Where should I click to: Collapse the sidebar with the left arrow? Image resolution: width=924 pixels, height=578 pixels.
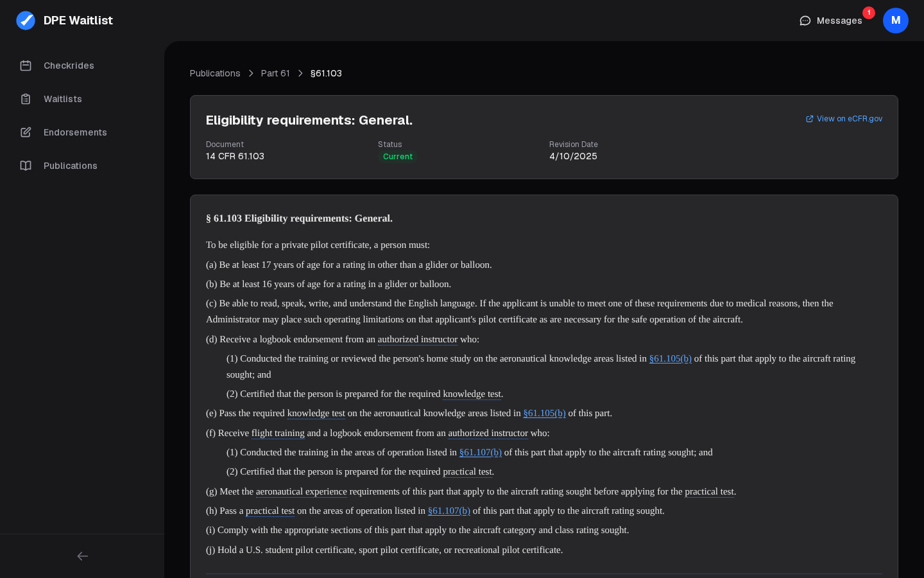(82, 556)
